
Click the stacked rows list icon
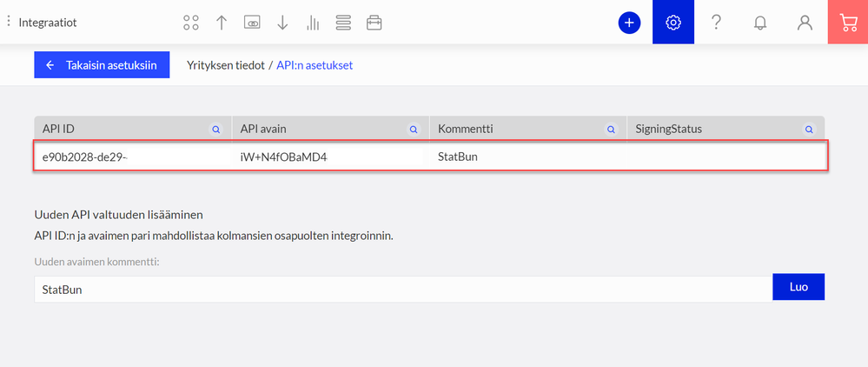tap(343, 23)
